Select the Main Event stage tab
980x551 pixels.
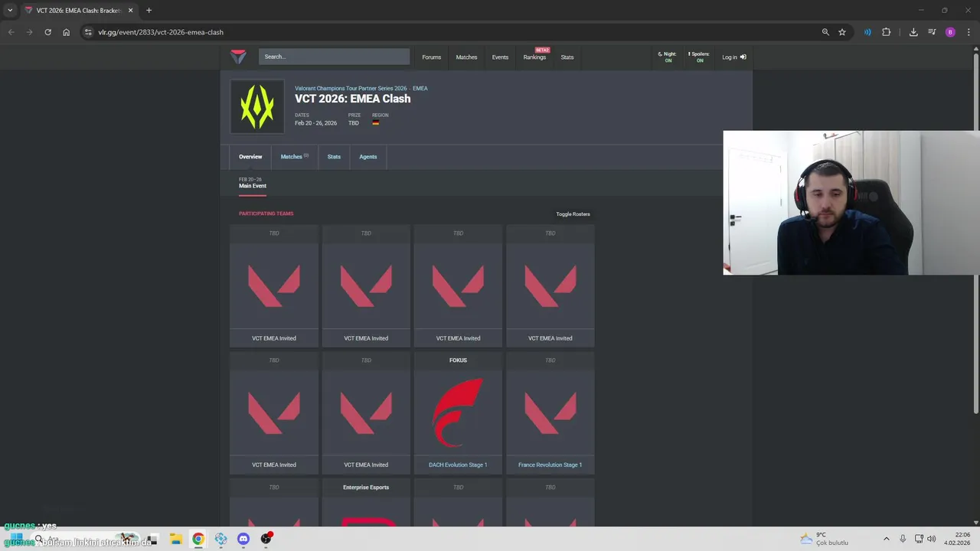tap(253, 183)
